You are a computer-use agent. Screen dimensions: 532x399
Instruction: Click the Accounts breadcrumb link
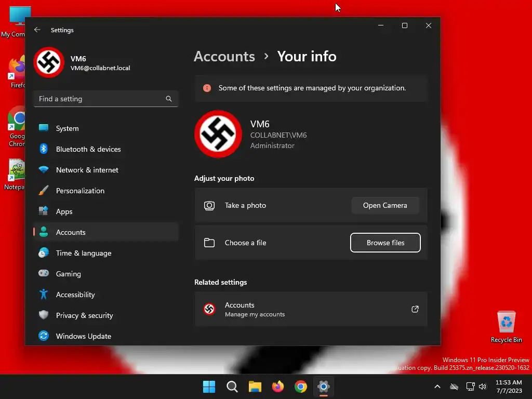pos(224,56)
